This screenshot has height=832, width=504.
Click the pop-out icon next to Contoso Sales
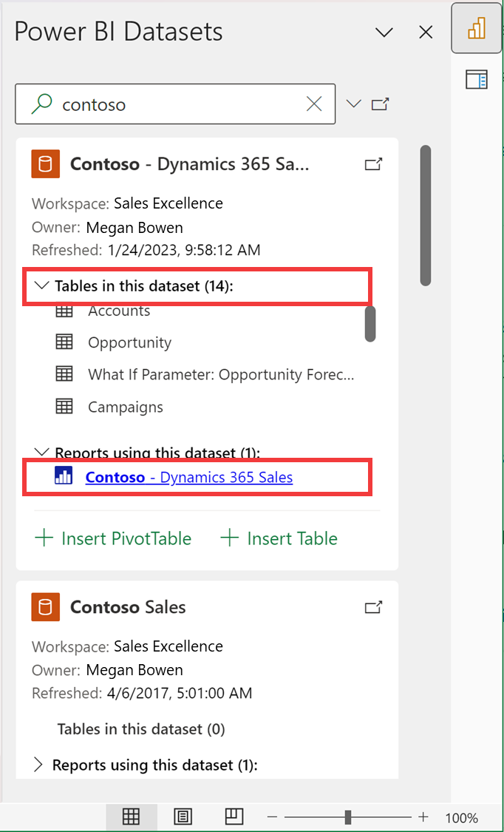(373, 606)
